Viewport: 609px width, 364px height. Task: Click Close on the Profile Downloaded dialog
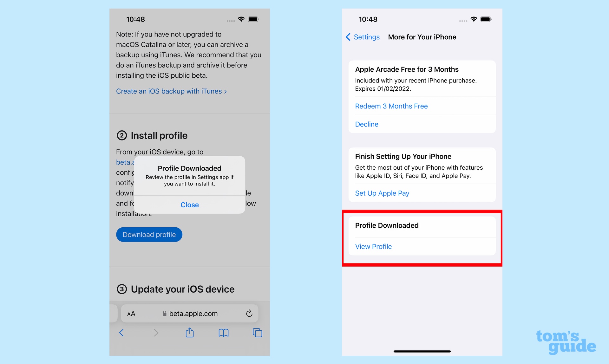(x=189, y=204)
